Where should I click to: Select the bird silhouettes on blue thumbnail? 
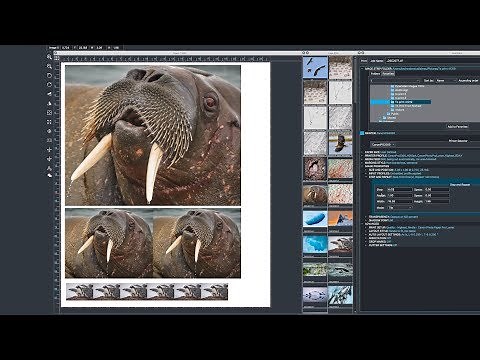pos(315,68)
